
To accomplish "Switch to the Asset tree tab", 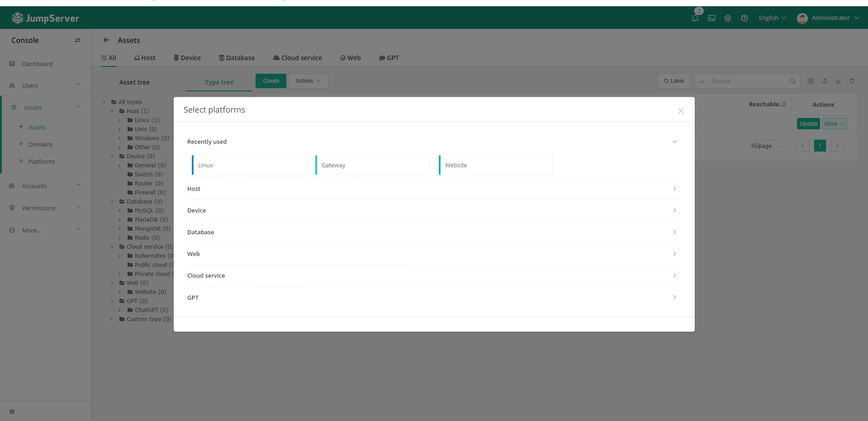I will [134, 82].
